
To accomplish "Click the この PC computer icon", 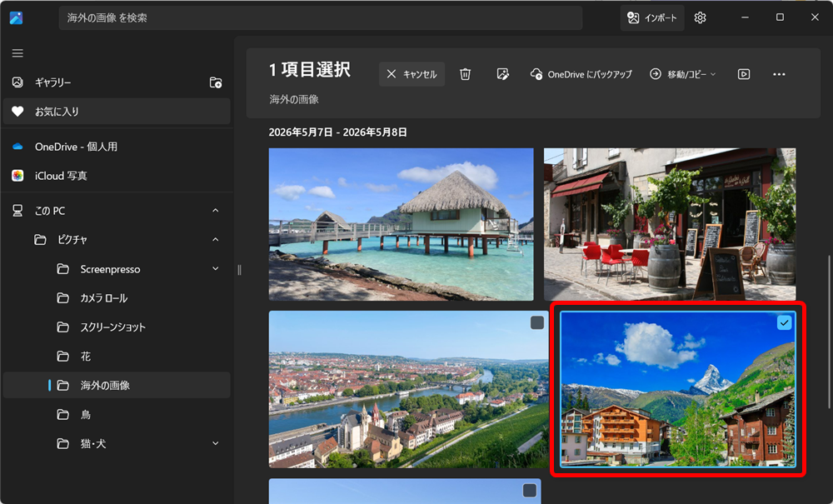I will tap(17, 211).
